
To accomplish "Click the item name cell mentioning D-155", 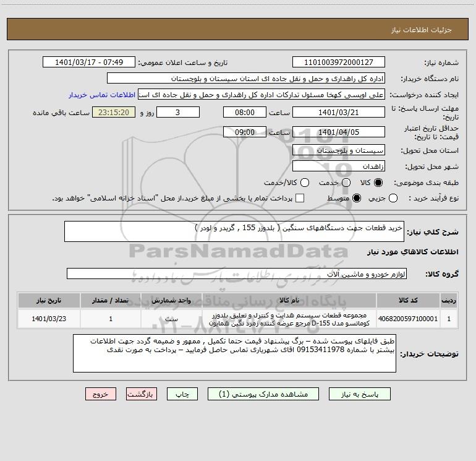I will pyautogui.click(x=289, y=319).
